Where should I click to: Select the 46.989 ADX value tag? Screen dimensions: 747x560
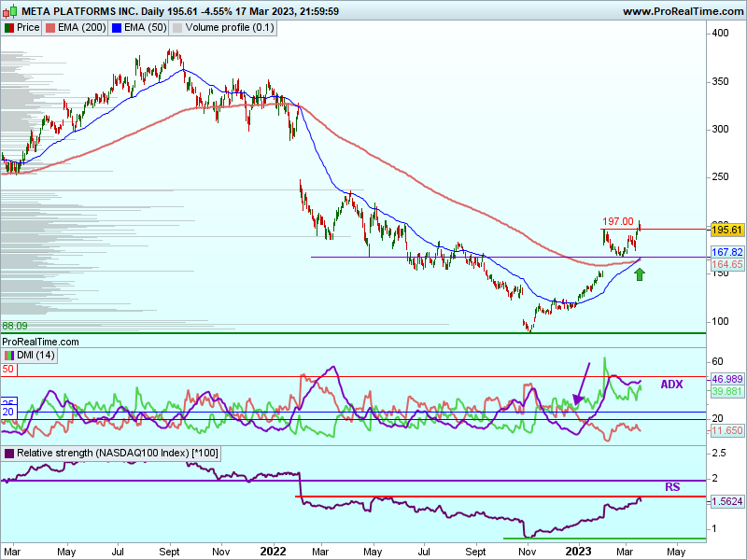pyautogui.click(x=727, y=379)
